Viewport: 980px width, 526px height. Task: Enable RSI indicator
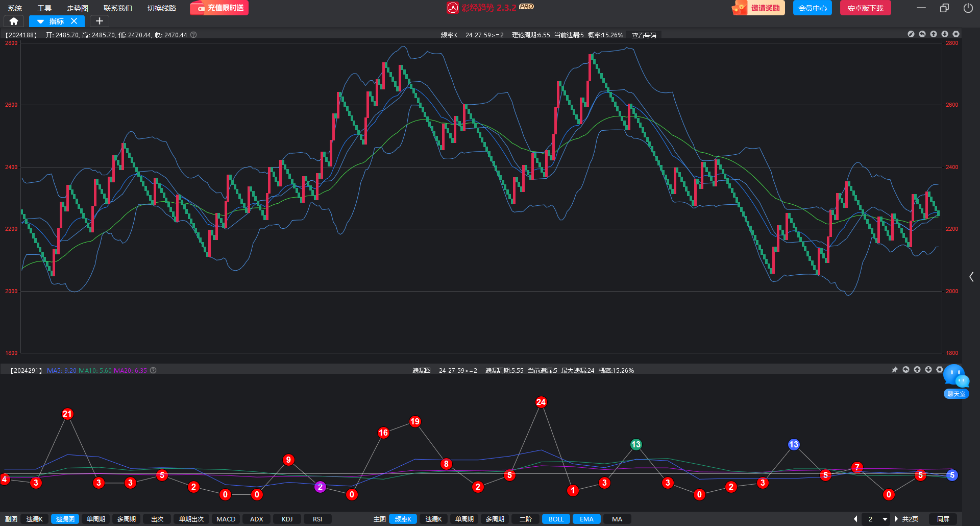click(x=317, y=519)
